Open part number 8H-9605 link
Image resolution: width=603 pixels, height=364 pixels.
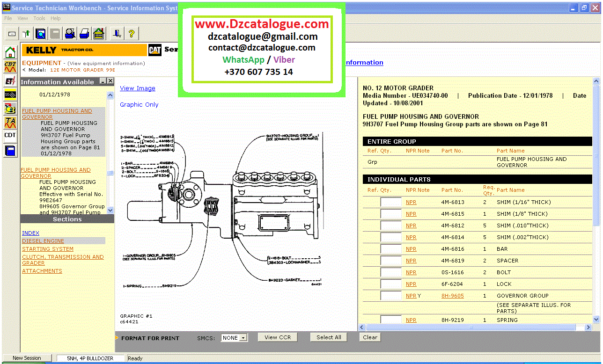point(453,296)
